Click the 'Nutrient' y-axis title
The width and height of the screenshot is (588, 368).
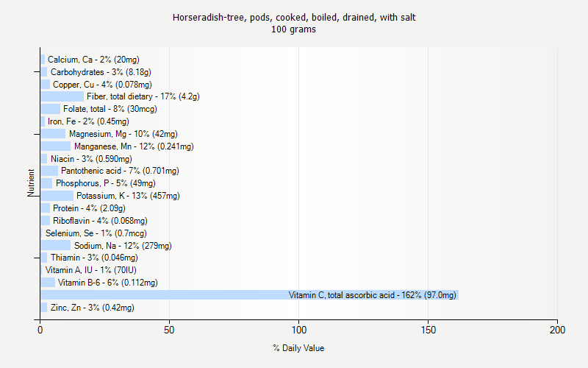[x=31, y=183]
